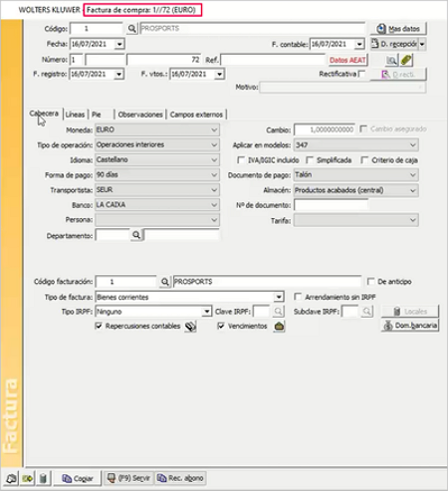The width and height of the screenshot is (448, 491).
Task: Click the Departamento code field
Action: click(x=112, y=235)
